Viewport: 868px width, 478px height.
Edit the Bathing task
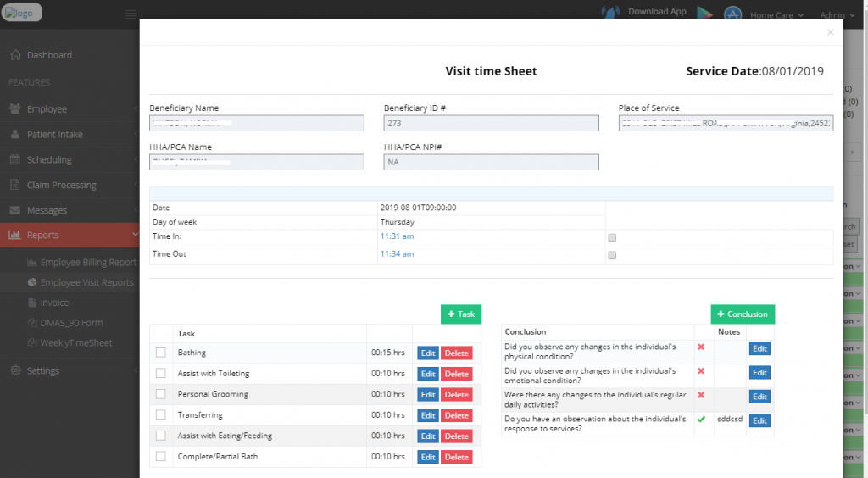point(428,353)
